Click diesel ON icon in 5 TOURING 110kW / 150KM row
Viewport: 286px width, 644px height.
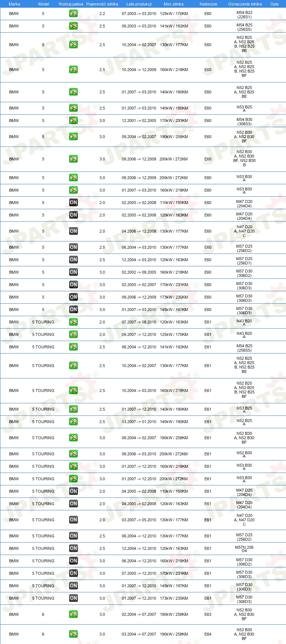click(x=74, y=491)
